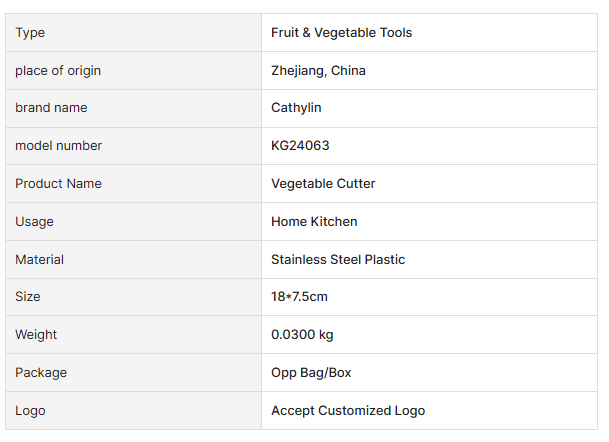Click the '0.0300 kg' weight value
The height and width of the screenshot is (442, 609).
[302, 335]
